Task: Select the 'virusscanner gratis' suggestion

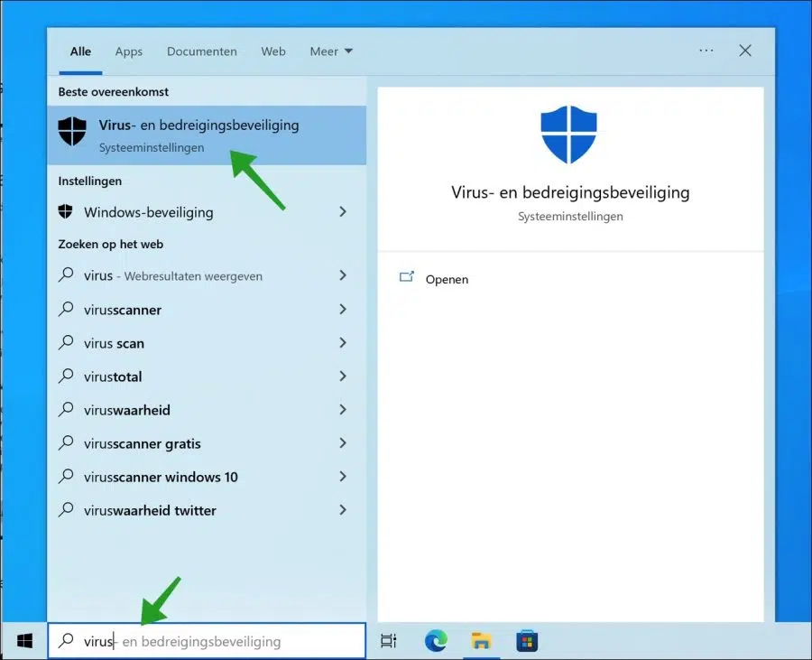Action: coord(207,443)
